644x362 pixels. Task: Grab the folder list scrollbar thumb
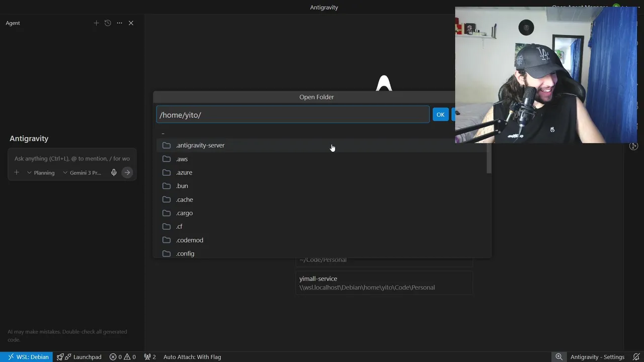(x=489, y=158)
